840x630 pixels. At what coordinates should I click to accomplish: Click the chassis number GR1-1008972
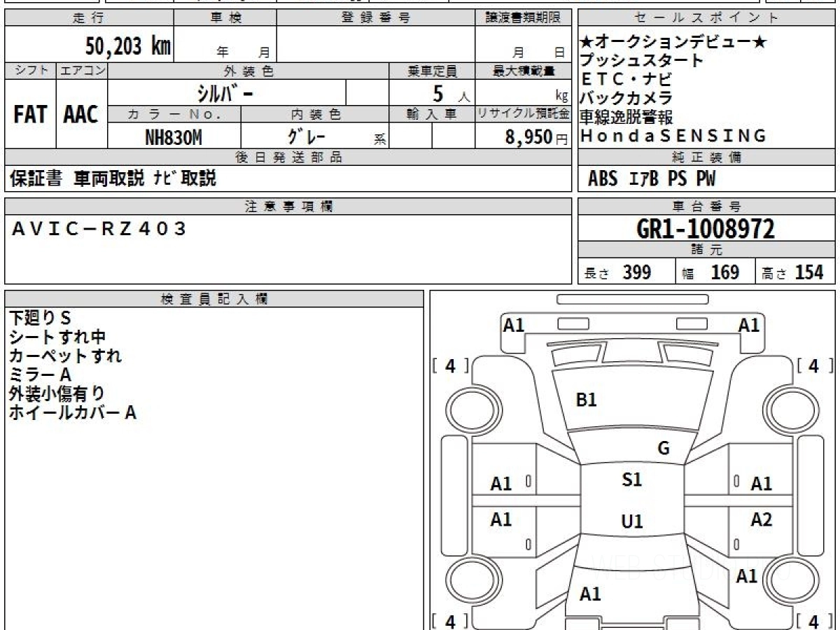coord(706,229)
